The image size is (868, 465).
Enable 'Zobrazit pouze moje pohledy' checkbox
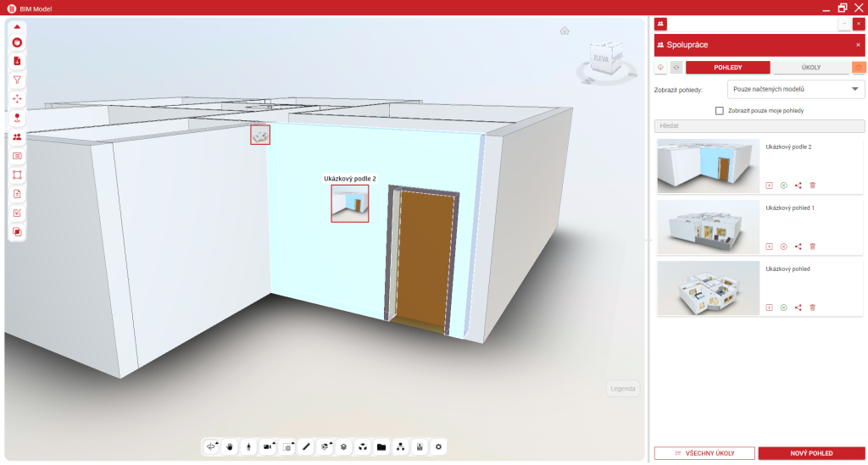tap(720, 110)
